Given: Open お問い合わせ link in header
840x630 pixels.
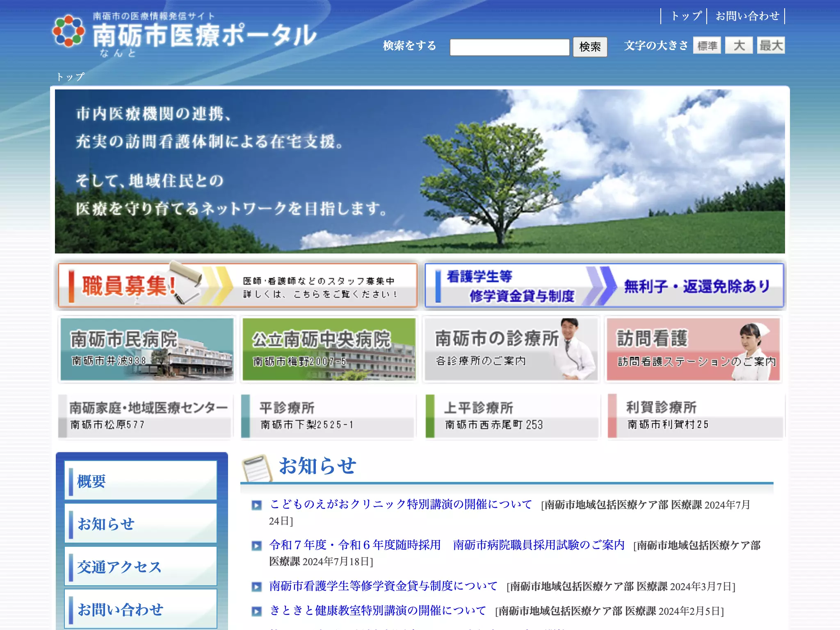Looking at the screenshot, I should [747, 16].
